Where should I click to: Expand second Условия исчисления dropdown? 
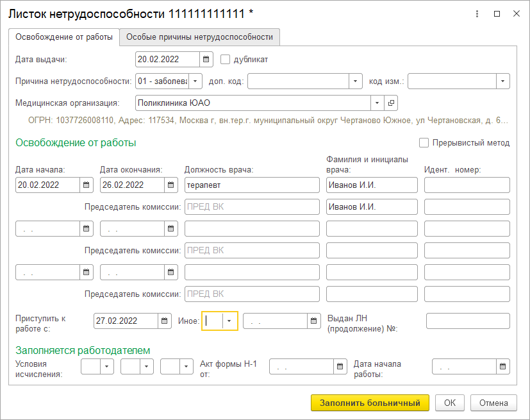tap(146, 367)
